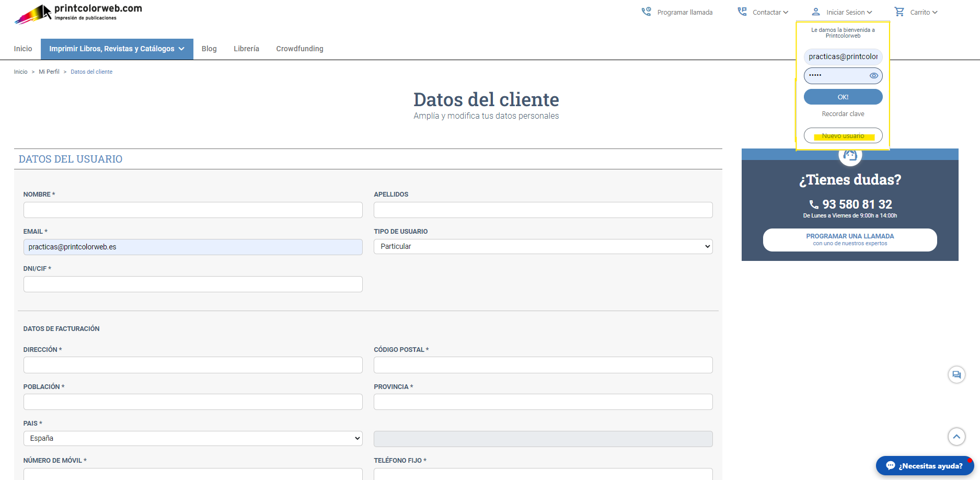Click the headset support icon above ¿Tienes dudas?
This screenshot has width=980, height=480.
click(850, 155)
